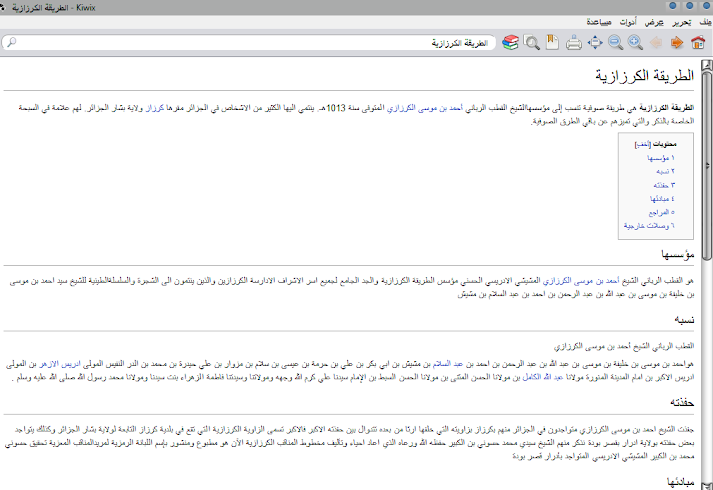Viewport: 713px width, 490px height.
Task: Go forward with the orange arrow icon
Action: [x=676, y=43]
